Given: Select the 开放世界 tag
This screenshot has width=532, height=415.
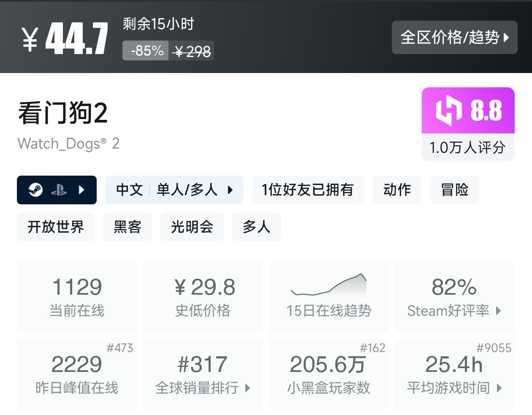Looking at the screenshot, I should click(56, 227).
